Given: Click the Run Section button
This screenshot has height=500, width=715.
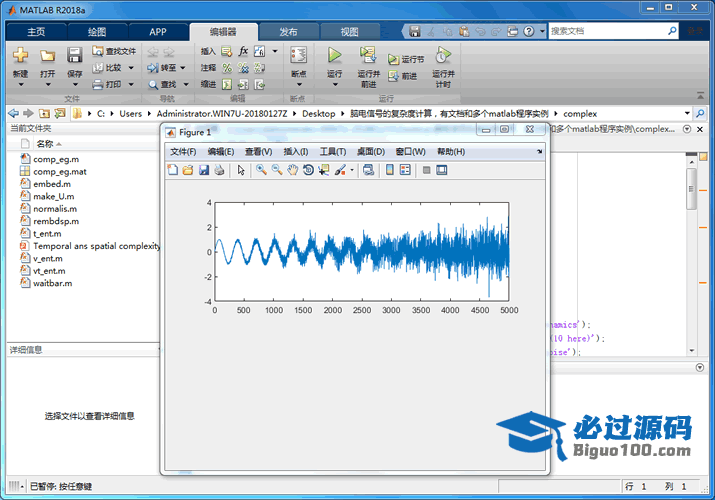Looking at the screenshot, I should pyautogui.click(x=406, y=59).
